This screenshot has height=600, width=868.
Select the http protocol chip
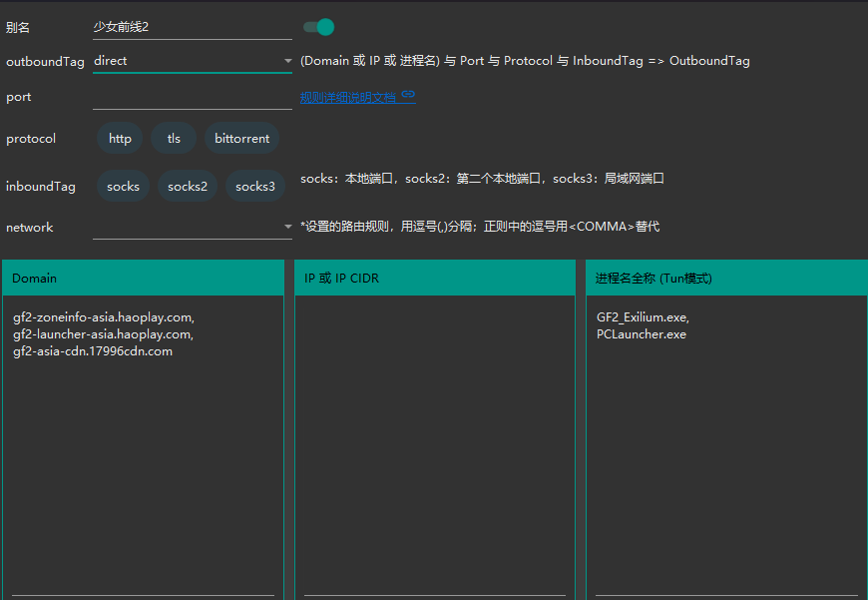pos(120,138)
